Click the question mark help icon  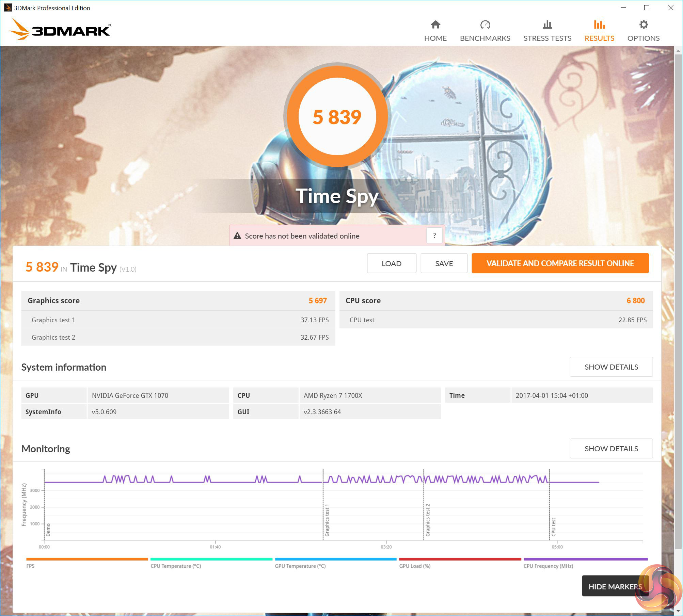coord(434,236)
